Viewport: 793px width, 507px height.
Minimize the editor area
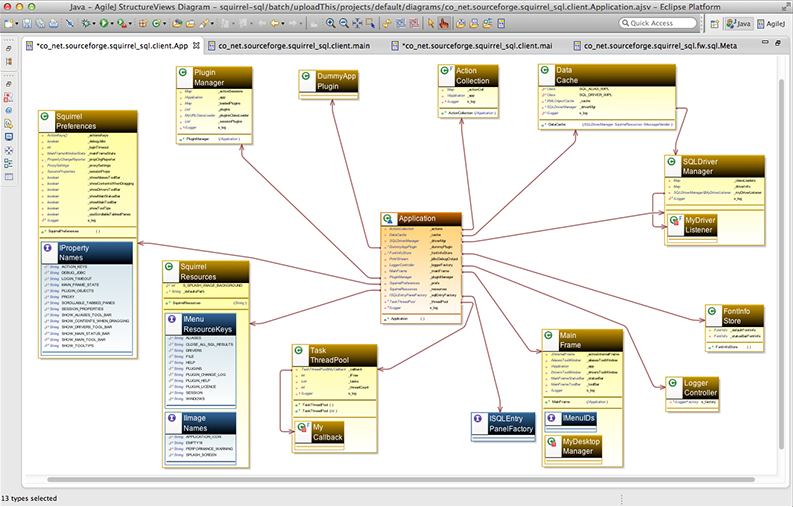[x=765, y=44]
